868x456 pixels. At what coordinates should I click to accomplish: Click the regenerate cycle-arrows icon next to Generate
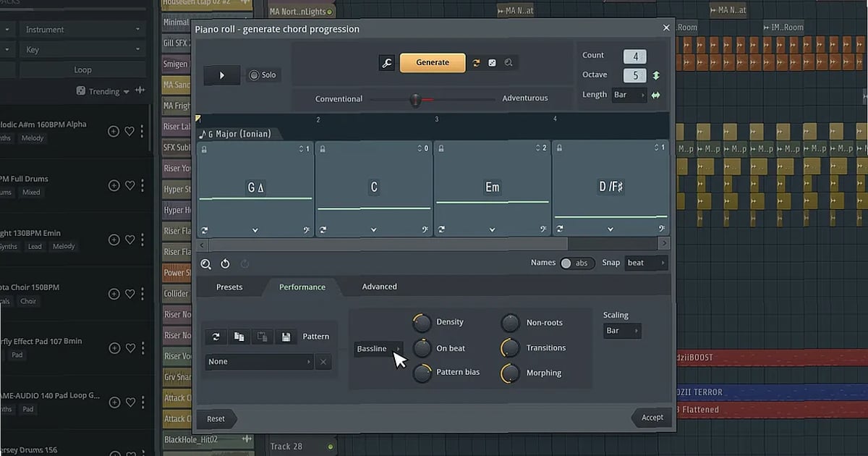point(477,62)
